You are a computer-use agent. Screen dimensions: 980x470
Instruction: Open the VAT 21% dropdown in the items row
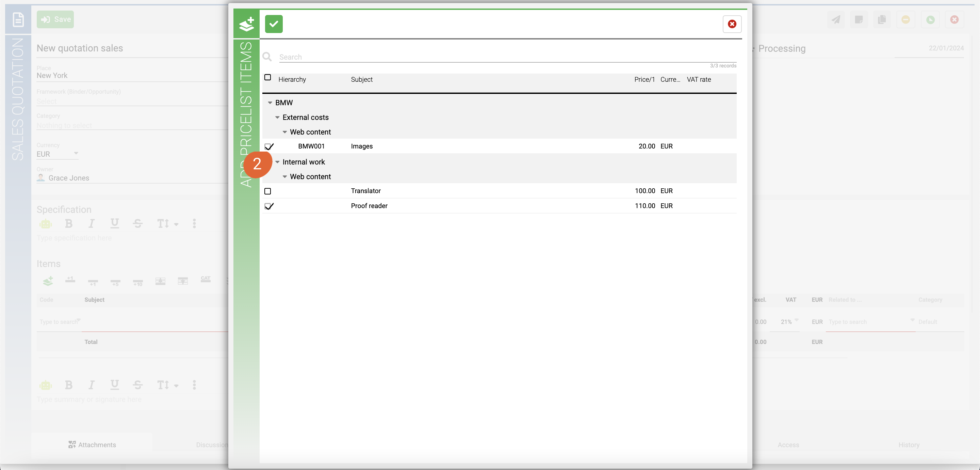tap(789, 322)
